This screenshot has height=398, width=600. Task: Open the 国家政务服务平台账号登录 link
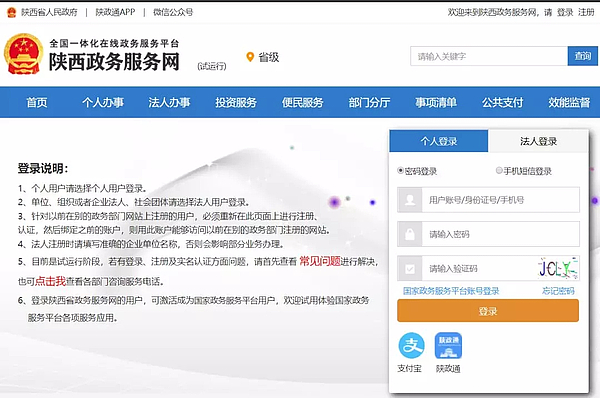coord(451,291)
